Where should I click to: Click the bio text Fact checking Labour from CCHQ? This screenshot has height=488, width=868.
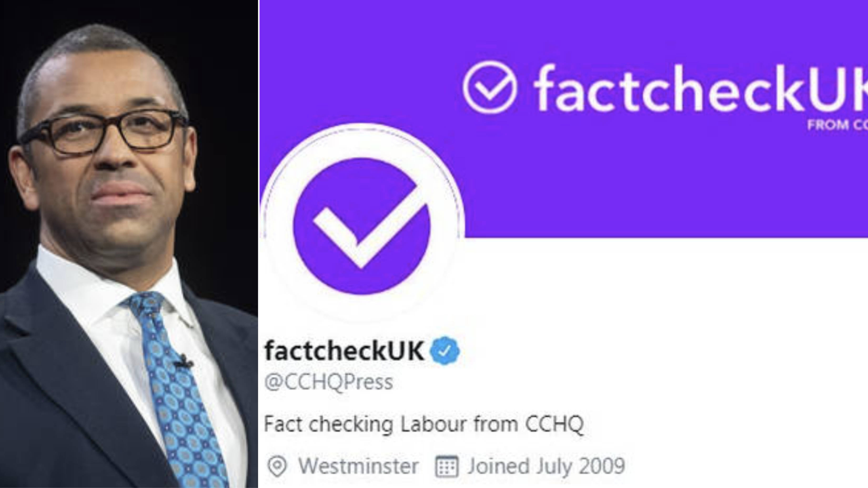424,424
